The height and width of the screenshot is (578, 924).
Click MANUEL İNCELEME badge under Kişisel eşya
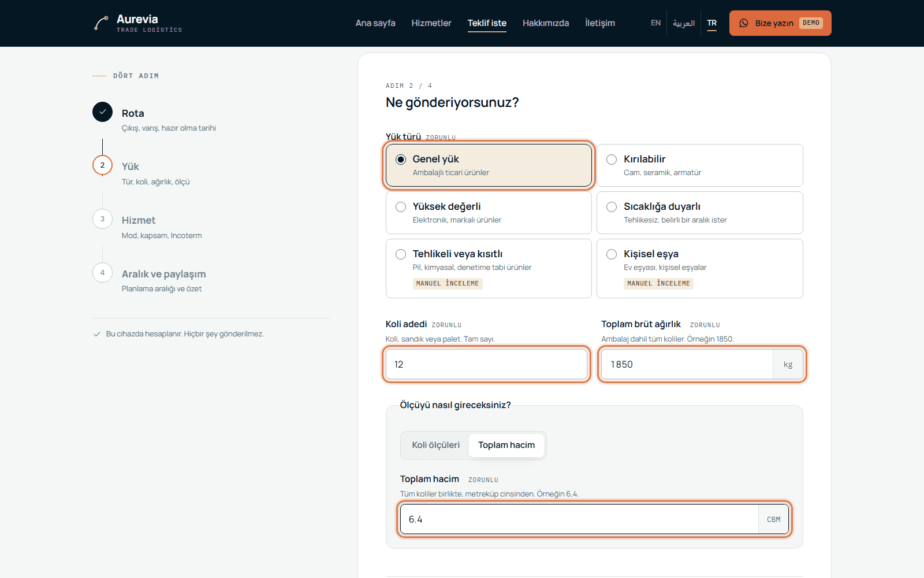point(658,283)
